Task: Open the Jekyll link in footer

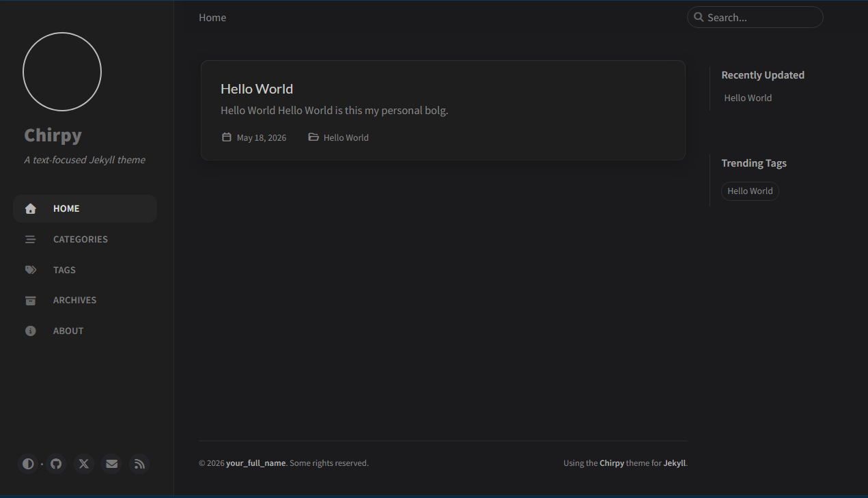Action: tap(675, 463)
